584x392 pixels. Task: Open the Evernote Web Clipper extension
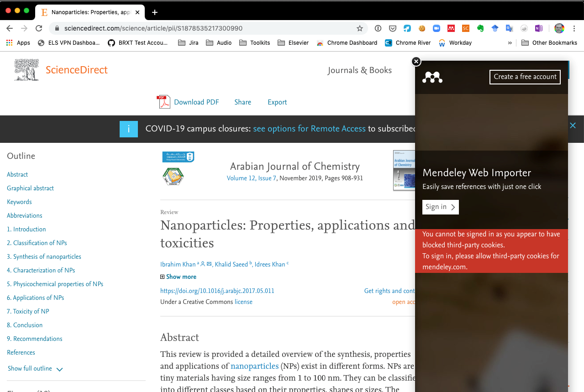point(480,28)
